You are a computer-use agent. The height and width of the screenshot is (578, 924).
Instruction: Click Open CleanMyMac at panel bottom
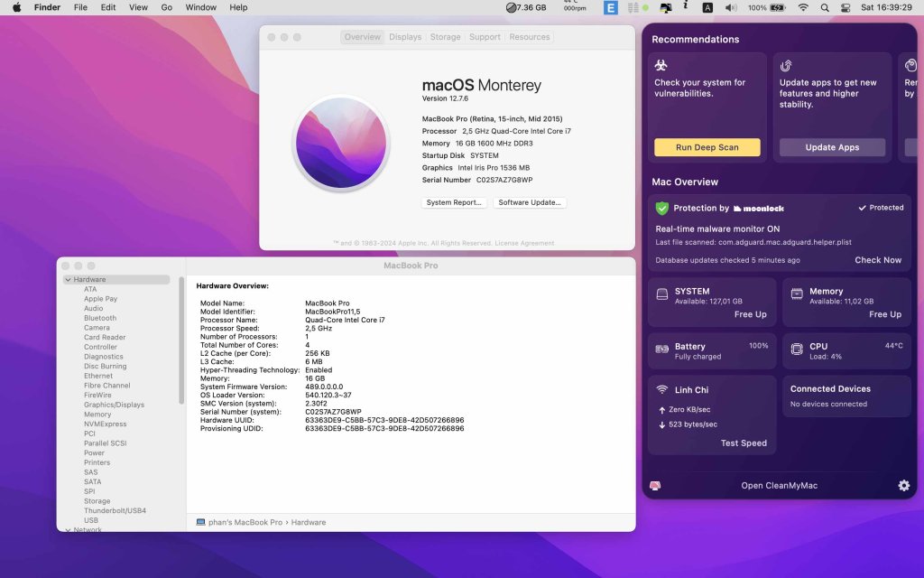(779, 485)
